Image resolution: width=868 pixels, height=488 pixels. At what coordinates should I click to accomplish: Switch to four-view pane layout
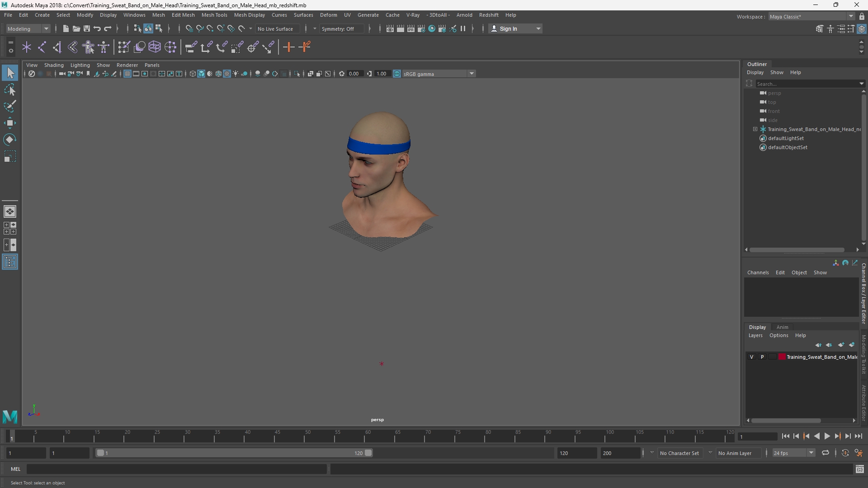tap(10, 228)
